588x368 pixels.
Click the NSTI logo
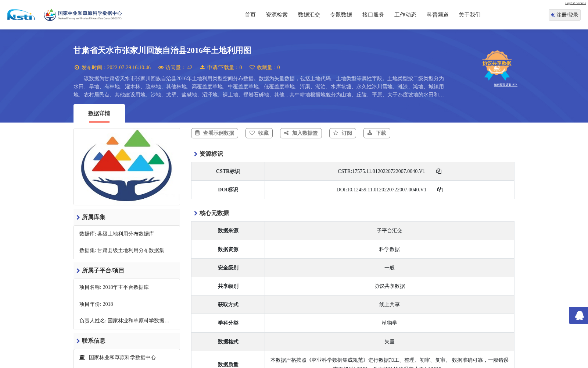(21, 15)
